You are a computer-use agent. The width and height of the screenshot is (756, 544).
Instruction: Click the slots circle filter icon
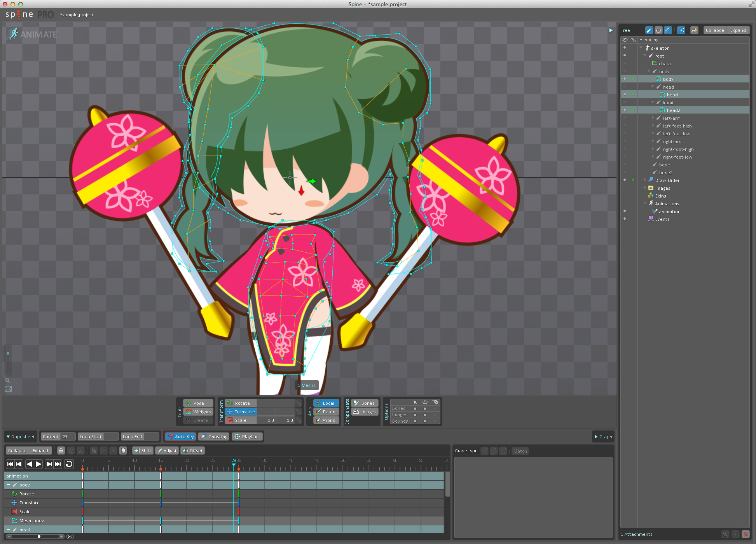(x=658, y=30)
